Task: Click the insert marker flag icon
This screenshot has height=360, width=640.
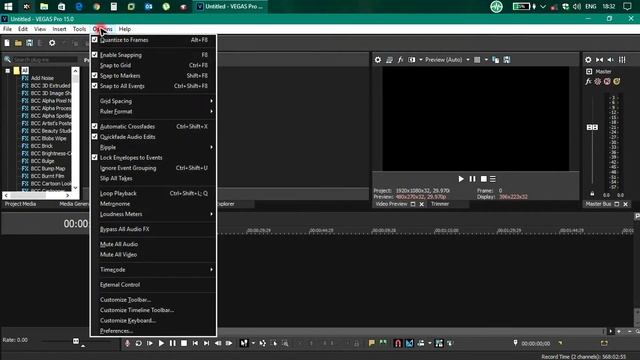Action: [371, 343]
